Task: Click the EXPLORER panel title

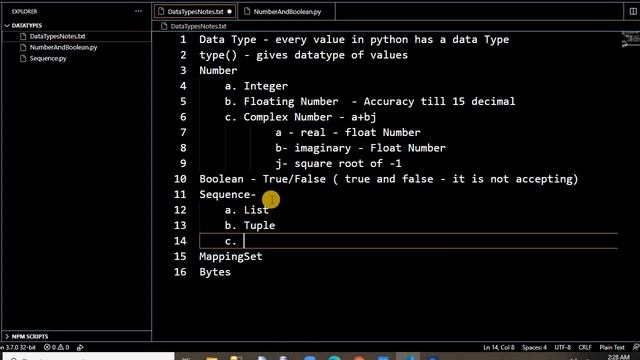Action: tap(24, 11)
